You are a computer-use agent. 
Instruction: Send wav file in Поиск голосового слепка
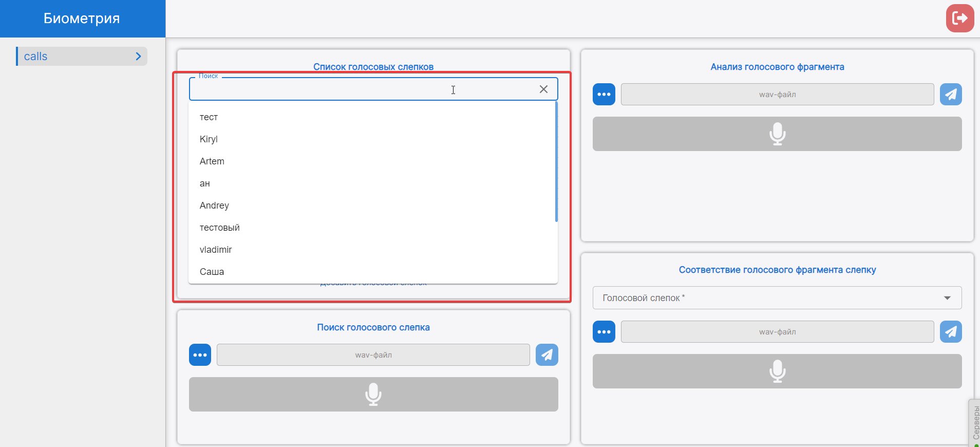[x=546, y=355]
